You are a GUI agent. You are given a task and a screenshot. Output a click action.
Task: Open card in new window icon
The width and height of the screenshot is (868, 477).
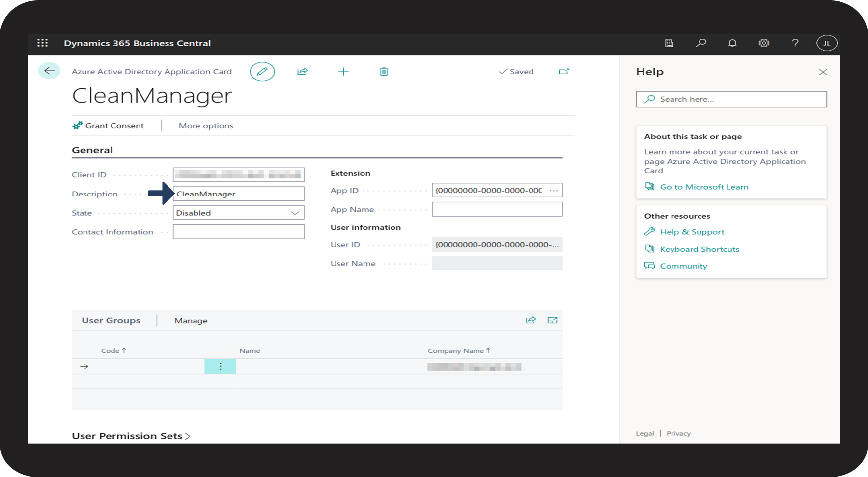pos(563,72)
